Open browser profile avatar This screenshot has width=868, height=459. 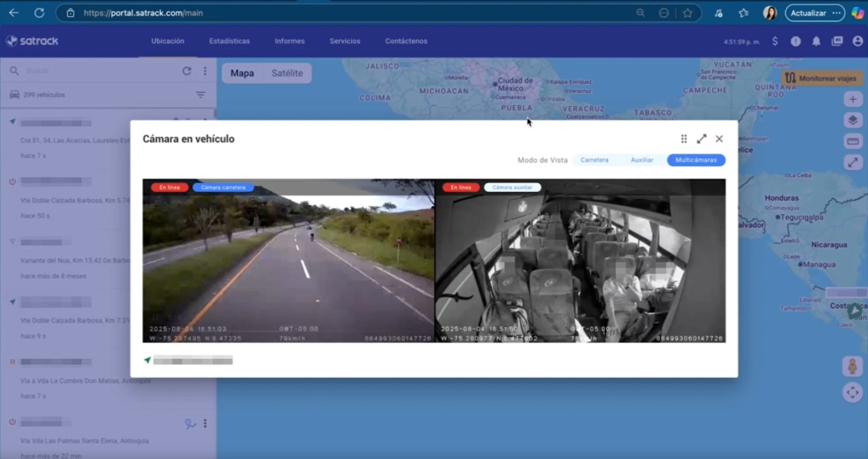click(770, 13)
